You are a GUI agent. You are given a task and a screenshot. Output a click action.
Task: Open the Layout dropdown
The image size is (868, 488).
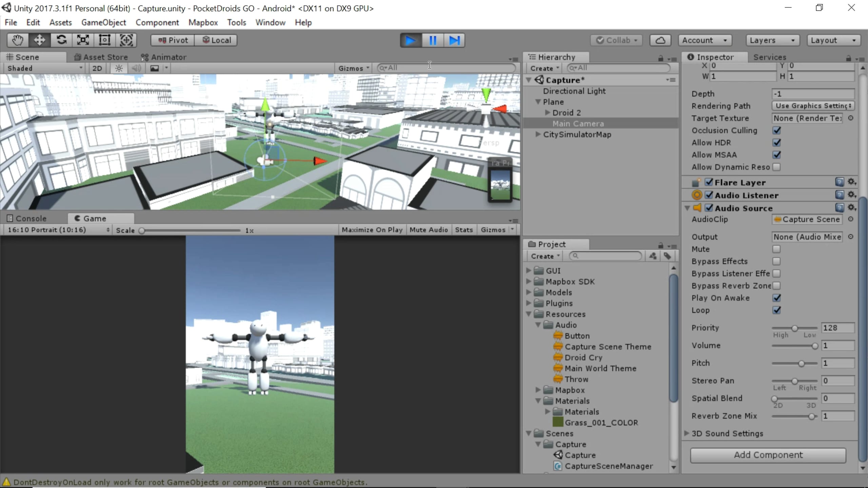[834, 40]
